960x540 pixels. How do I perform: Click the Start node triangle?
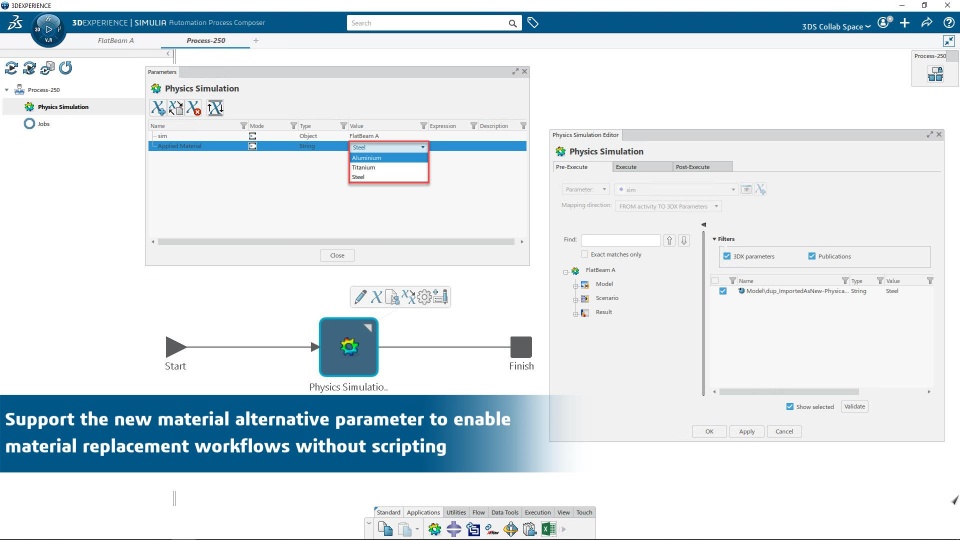coord(176,347)
